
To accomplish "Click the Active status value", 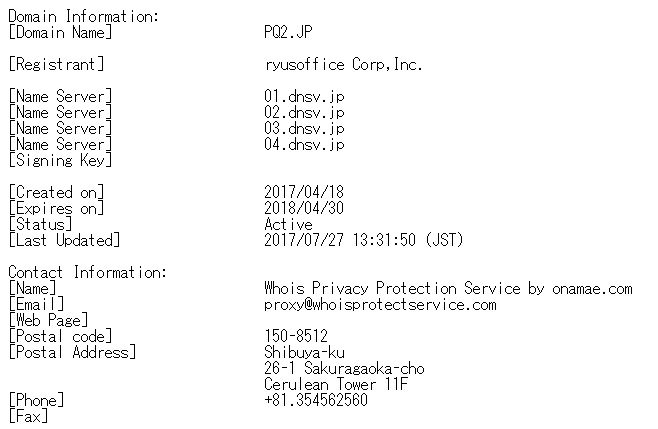I will pos(288,224).
